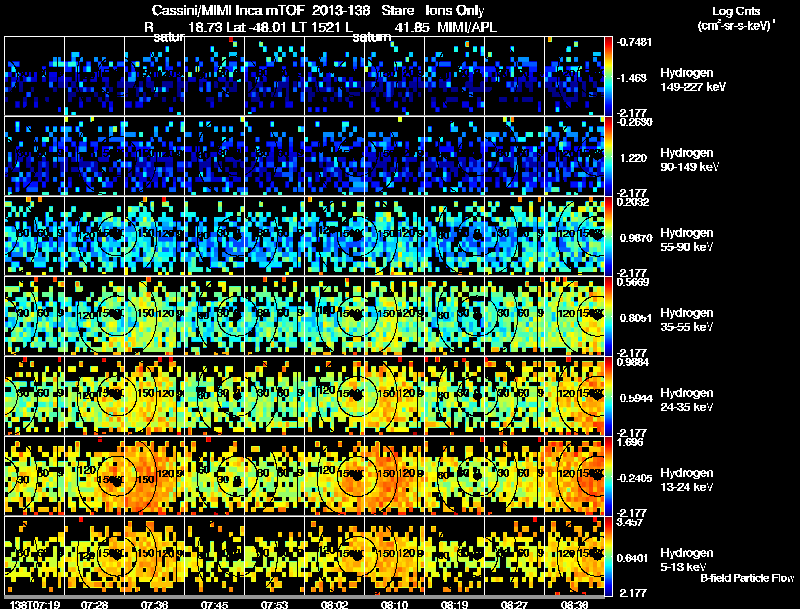Click the 'Stare' text in the title
This screenshot has width=800, height=609.
(x=397, y=10)
